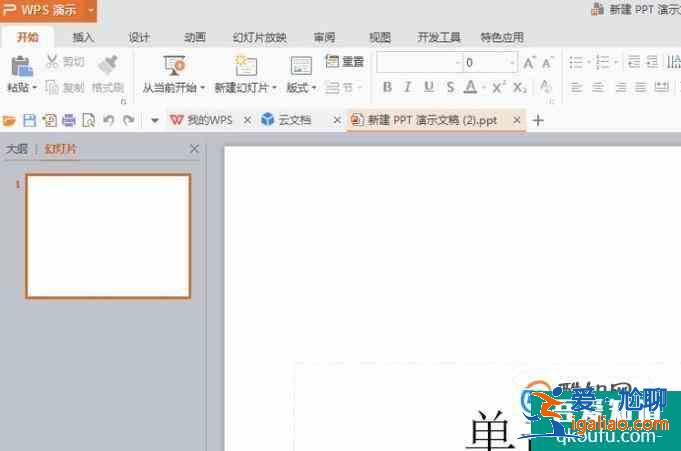681x451 pixels.
Task: Save with the floppy disk icon
Action: (30, 120)
